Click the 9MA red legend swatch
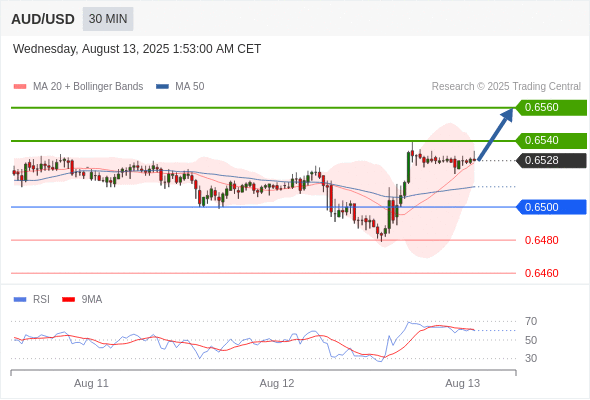Image resolution: width=590 pixels, height=400 pixels. click(68, 300)
